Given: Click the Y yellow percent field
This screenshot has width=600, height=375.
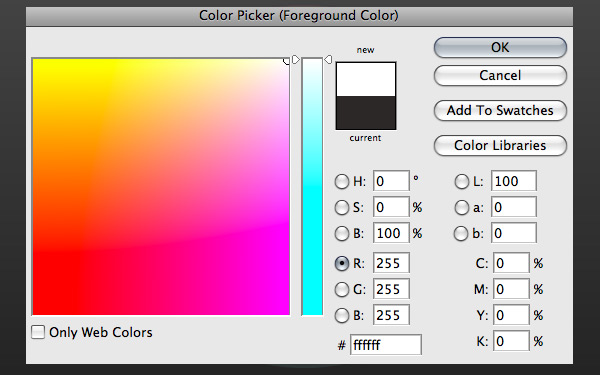Looking at the screenshot, I should (511, 315).
